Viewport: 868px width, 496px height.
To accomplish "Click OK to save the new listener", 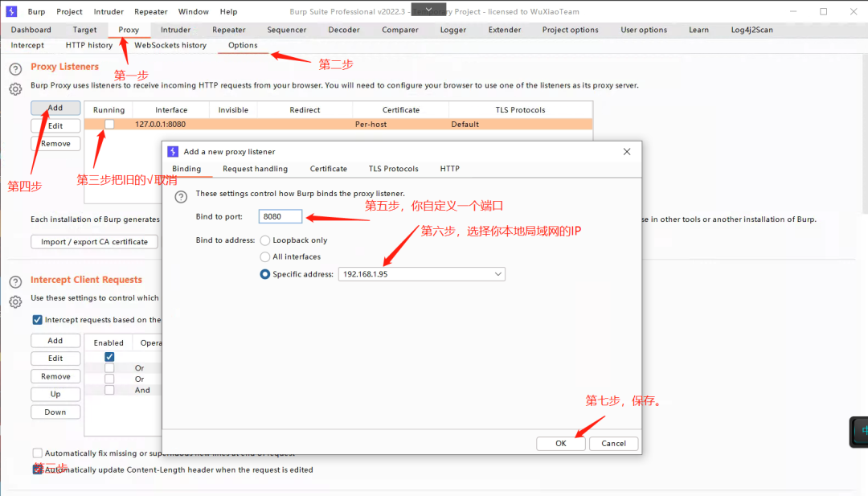I will click(561, 444).
